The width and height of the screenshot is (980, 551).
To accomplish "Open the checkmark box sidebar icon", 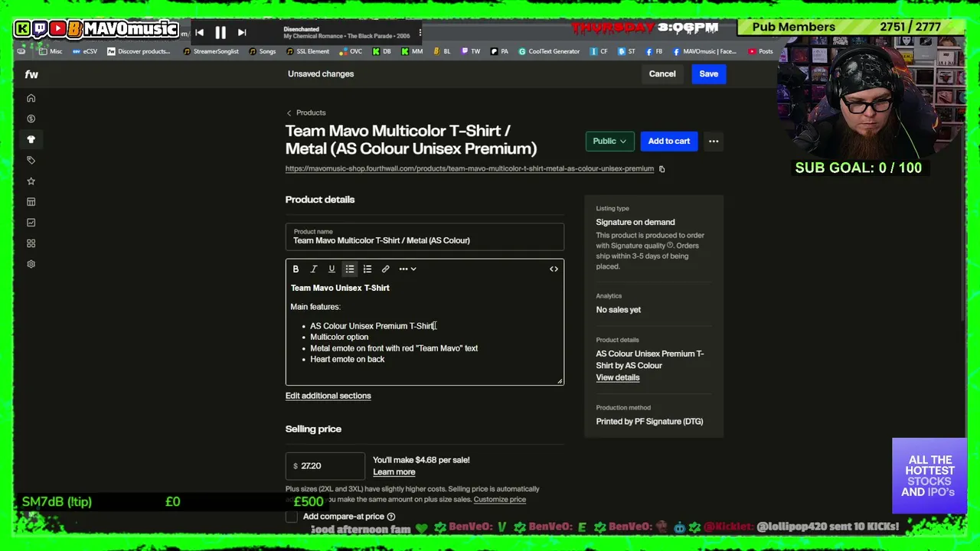I will 31,223.
